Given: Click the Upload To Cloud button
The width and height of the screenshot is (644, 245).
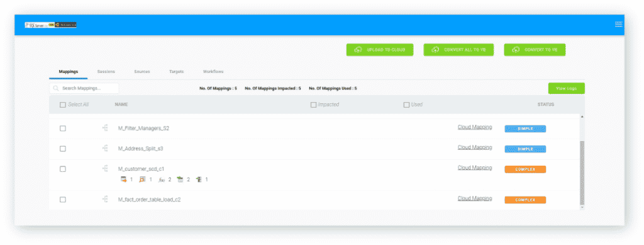Looking at the screenshot, I should [x=380, y=50].
